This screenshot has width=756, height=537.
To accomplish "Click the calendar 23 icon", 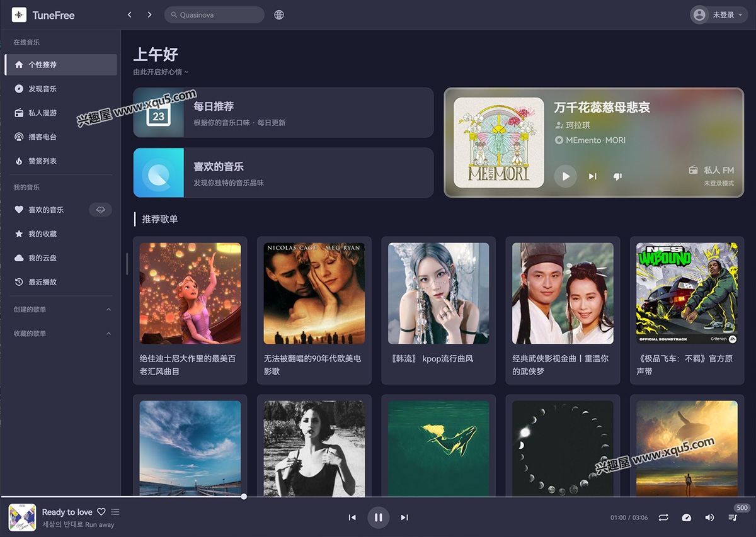I will click(x=159, y=115).
